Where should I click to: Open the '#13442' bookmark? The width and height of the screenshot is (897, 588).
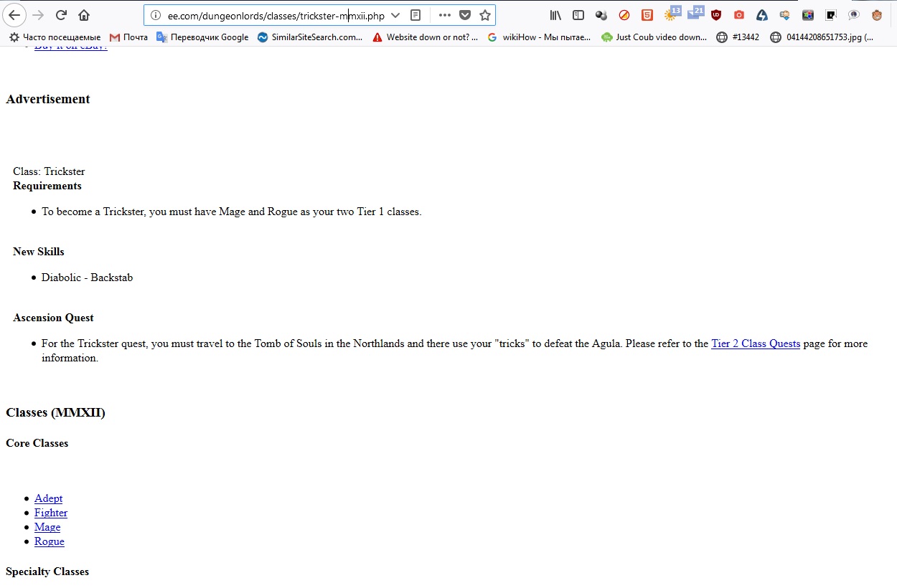pos(738,37)
